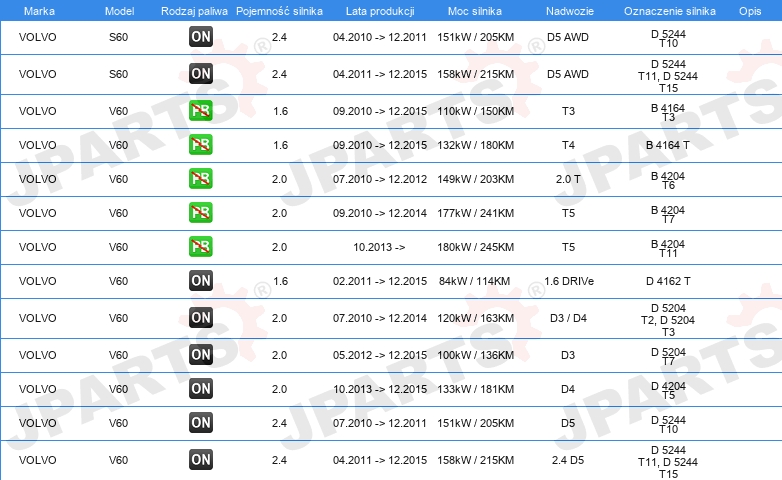Click the engine code B 4164 T

coord(668,145)
